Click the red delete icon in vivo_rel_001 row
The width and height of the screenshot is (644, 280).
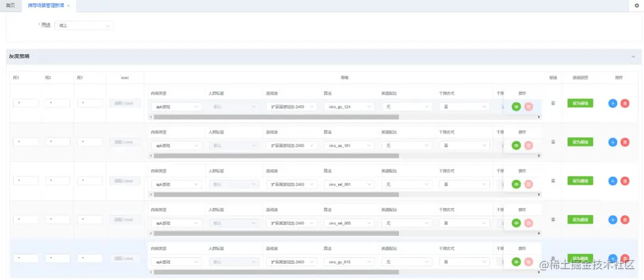click(625, 180)
